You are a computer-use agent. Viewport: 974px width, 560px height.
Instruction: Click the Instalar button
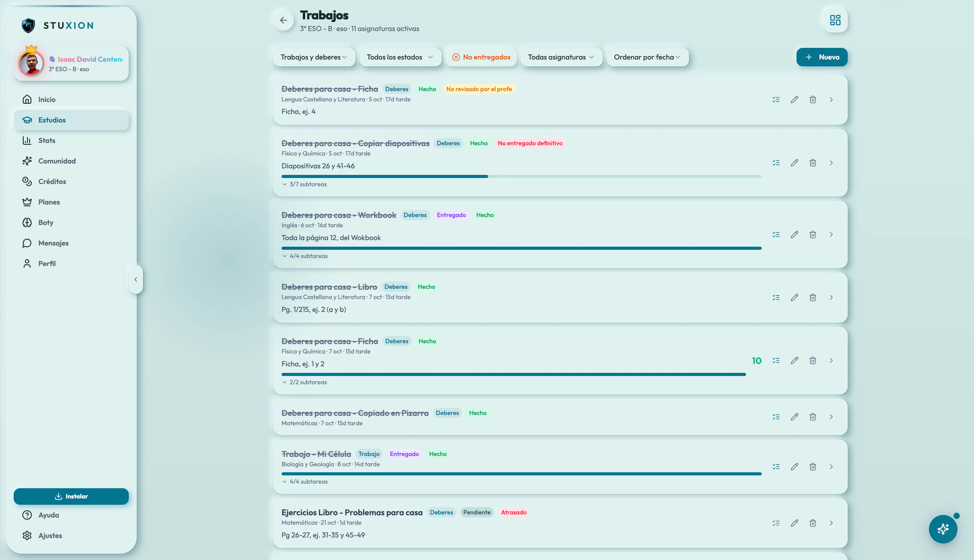[71, 496]
